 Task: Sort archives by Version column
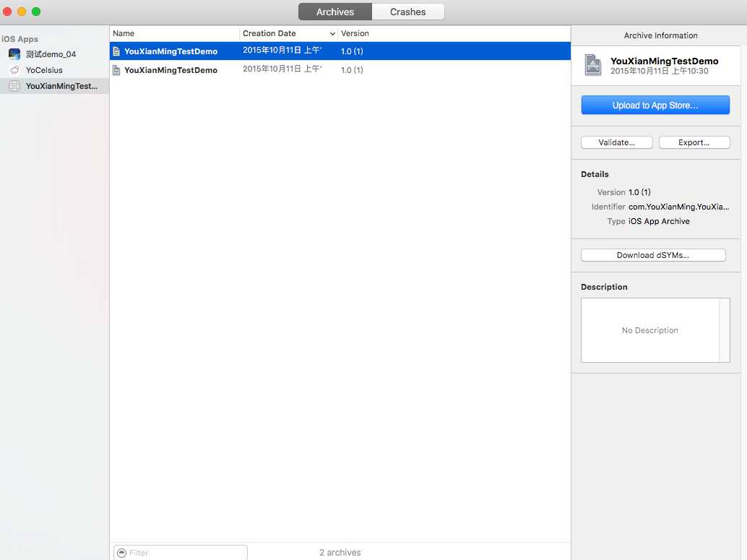point(454,33)
